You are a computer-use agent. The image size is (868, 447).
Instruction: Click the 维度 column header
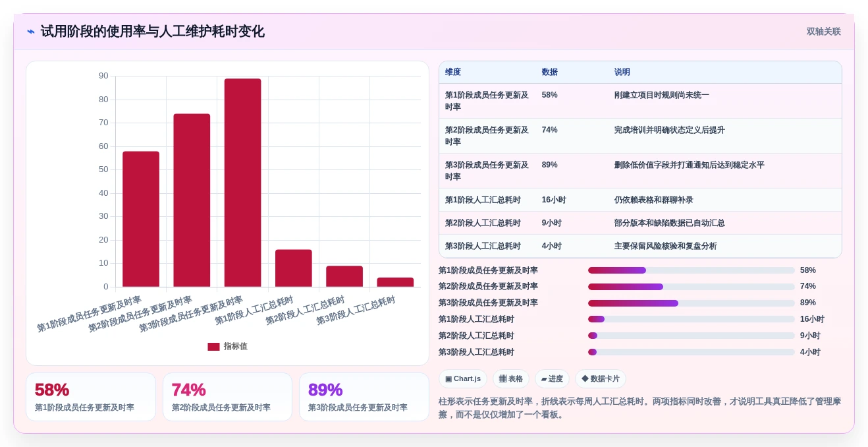coord(453,73)
